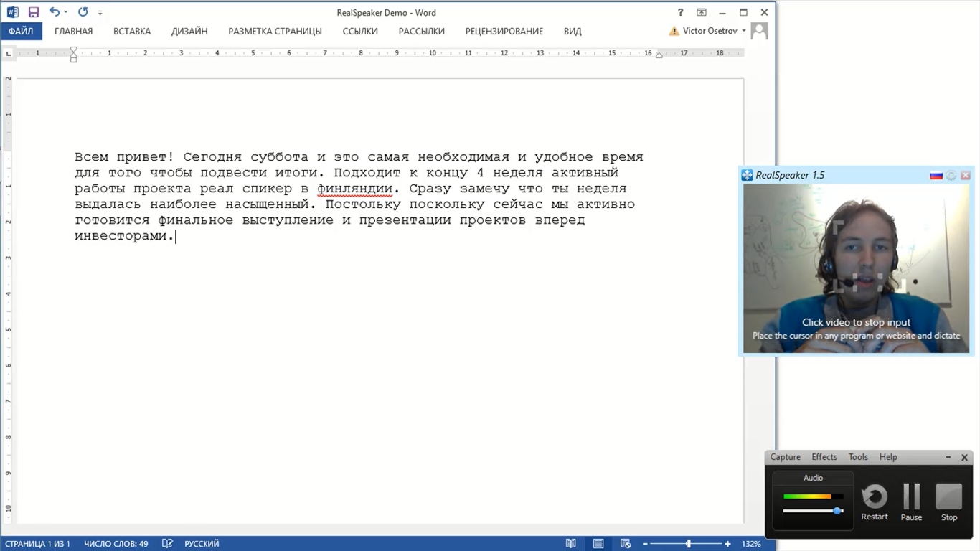Open Word Help question mark icon
Screen dimensions: 980x551
click(x=681, y=12)
